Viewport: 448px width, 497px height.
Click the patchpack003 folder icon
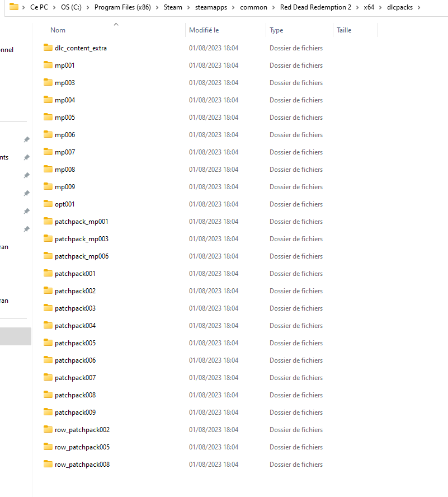48,308
